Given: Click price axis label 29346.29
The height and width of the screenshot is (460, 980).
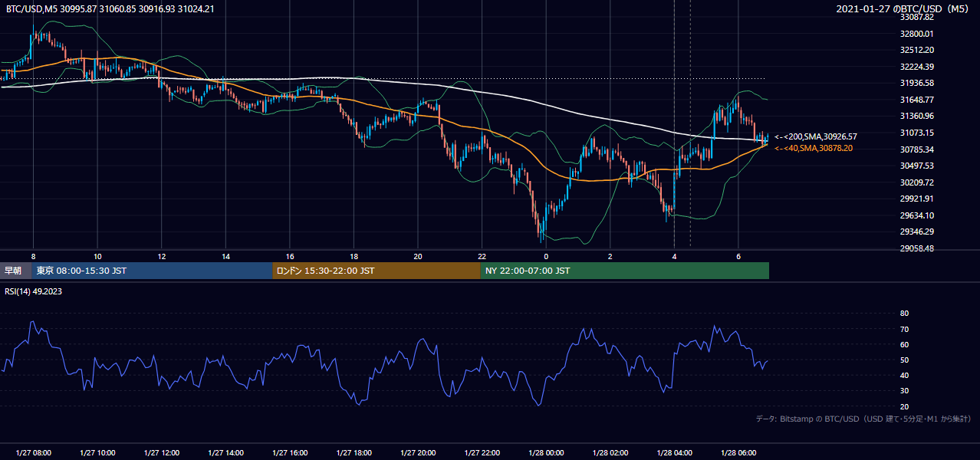Looking at the screenshot, I should pos(917,232).
